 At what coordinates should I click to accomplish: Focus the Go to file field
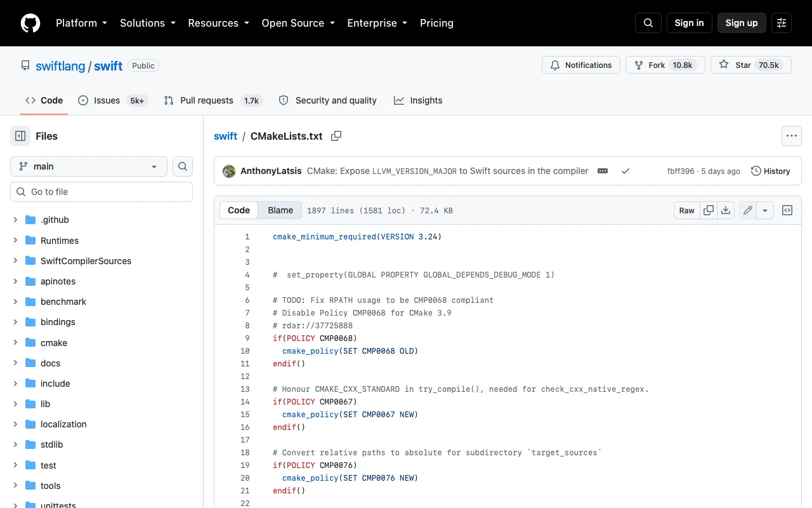point(101,192)
